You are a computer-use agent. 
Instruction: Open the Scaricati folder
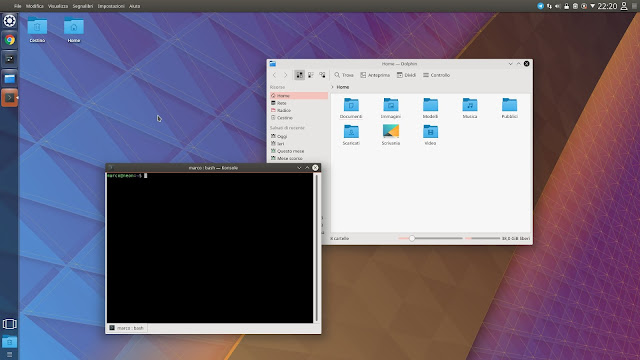click(351, 135)
